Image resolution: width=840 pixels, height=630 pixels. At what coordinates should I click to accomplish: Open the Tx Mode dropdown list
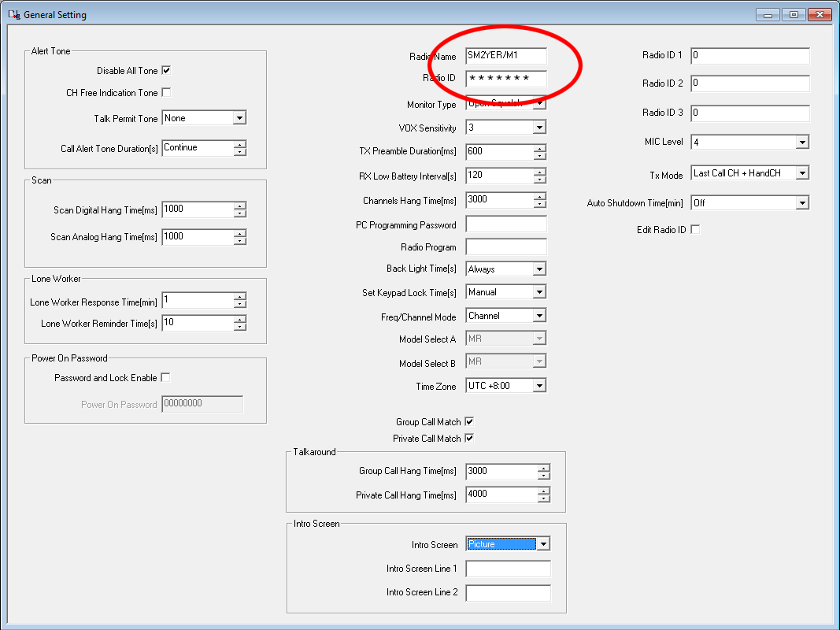801,173
